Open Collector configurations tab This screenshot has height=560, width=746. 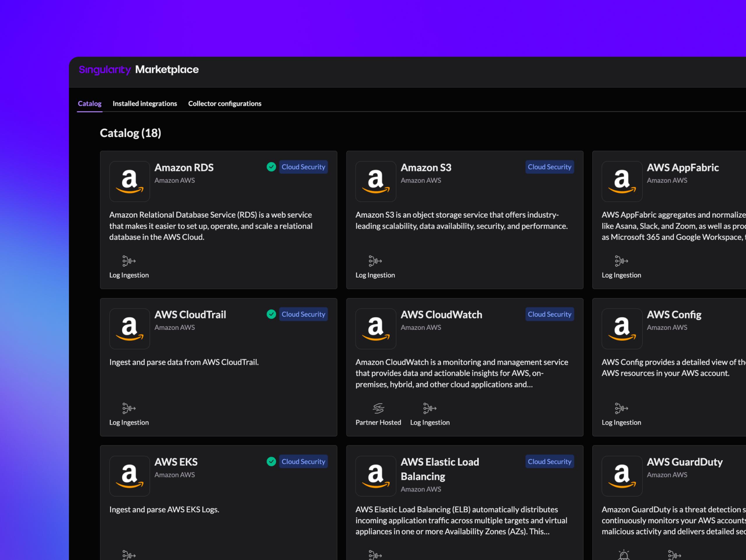225,103
